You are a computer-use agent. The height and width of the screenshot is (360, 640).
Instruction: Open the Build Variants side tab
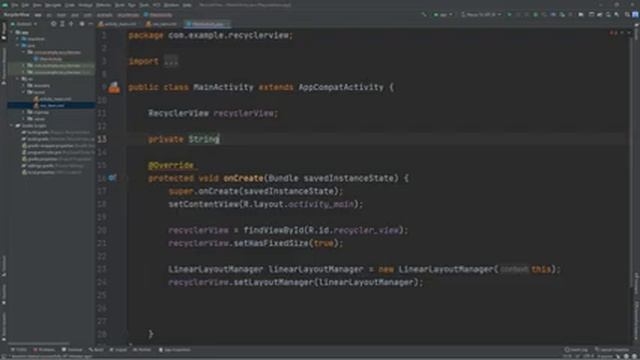(x=3, y=327)
